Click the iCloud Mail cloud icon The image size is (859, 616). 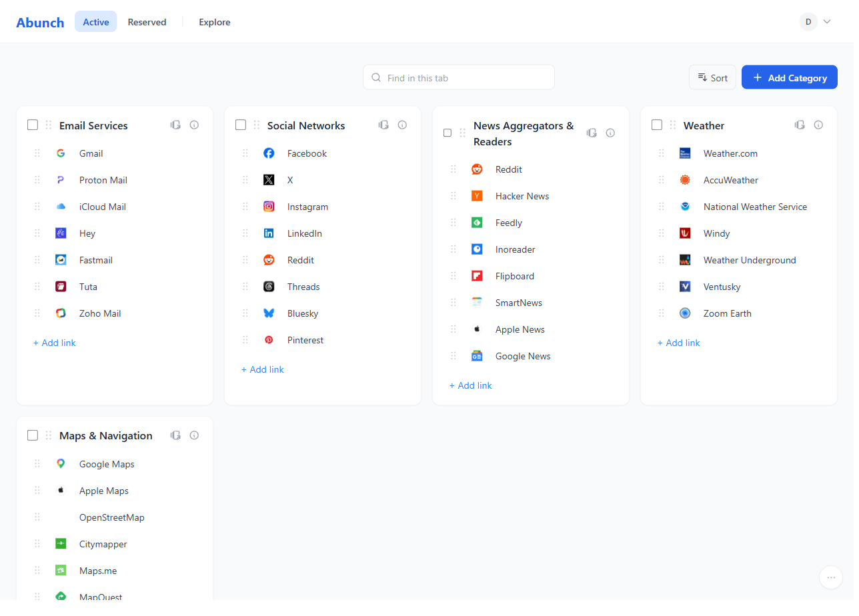tap(61, 207)
